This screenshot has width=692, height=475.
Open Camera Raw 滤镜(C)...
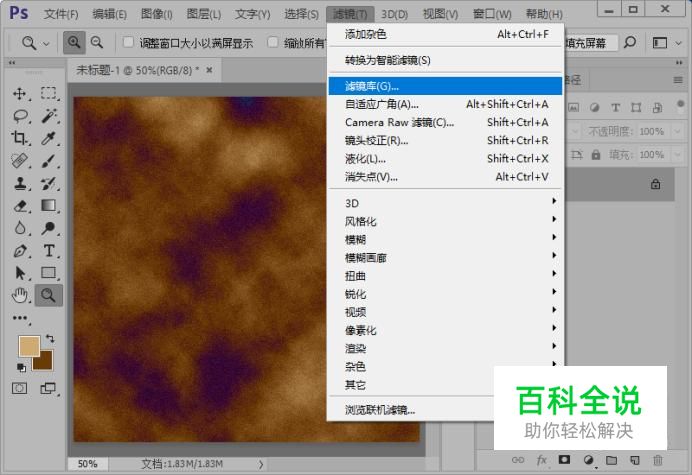click(445, 122)
